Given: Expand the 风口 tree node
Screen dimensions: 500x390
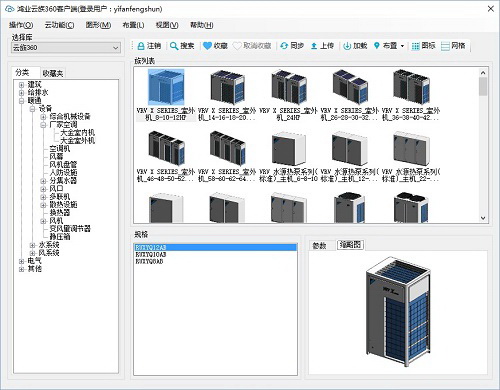Looking at the screenshot, I should [43, 189].
